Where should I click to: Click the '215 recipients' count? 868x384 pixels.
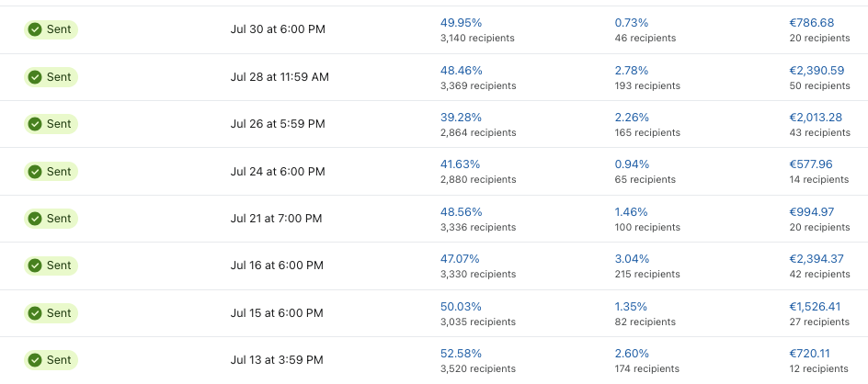[x=647, y=274]
